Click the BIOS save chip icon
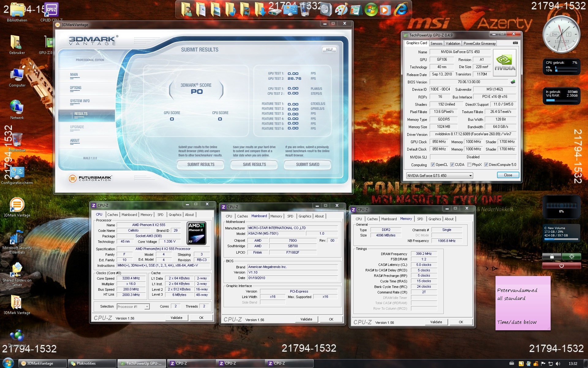The image size is (588, 368). pyautogui.click(x=513, y=82)
